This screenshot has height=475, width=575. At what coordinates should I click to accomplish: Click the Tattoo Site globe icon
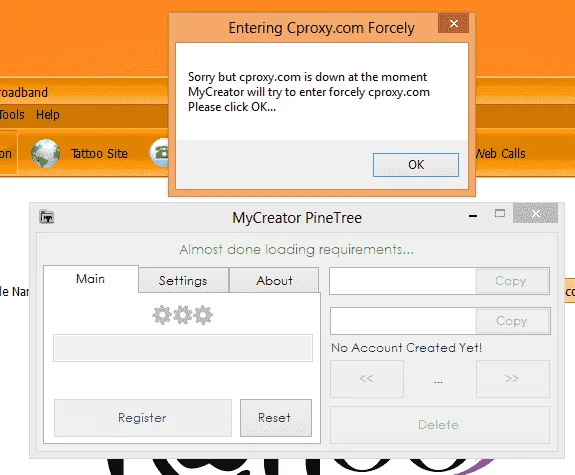click(45, 153)
